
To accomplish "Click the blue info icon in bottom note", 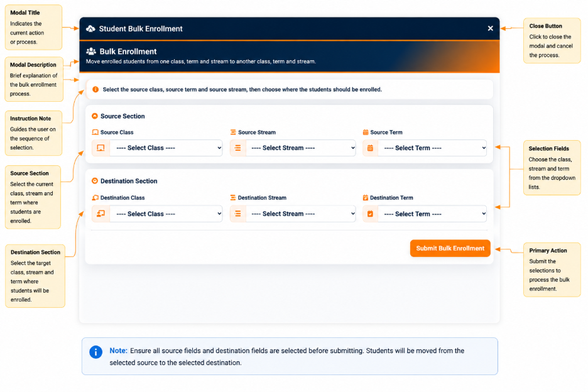I will pos(96,352).
